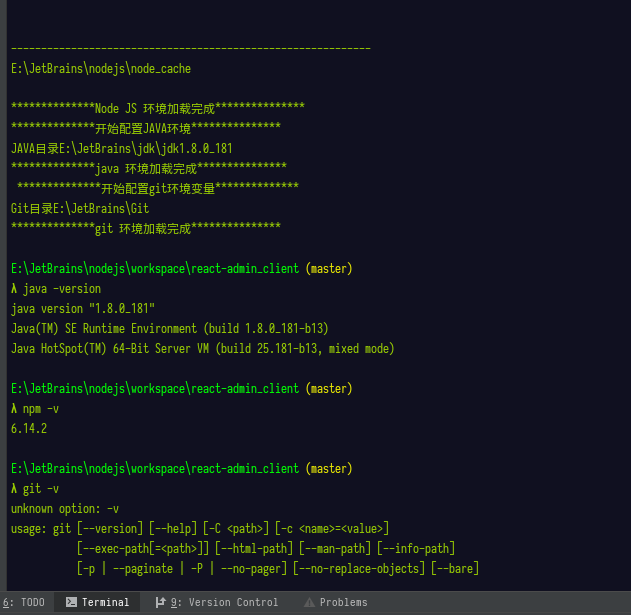The width and height of the screenshot is (631, 615).
Task: Click the 'usage: git [--version]' line
Action: point(200,529)
